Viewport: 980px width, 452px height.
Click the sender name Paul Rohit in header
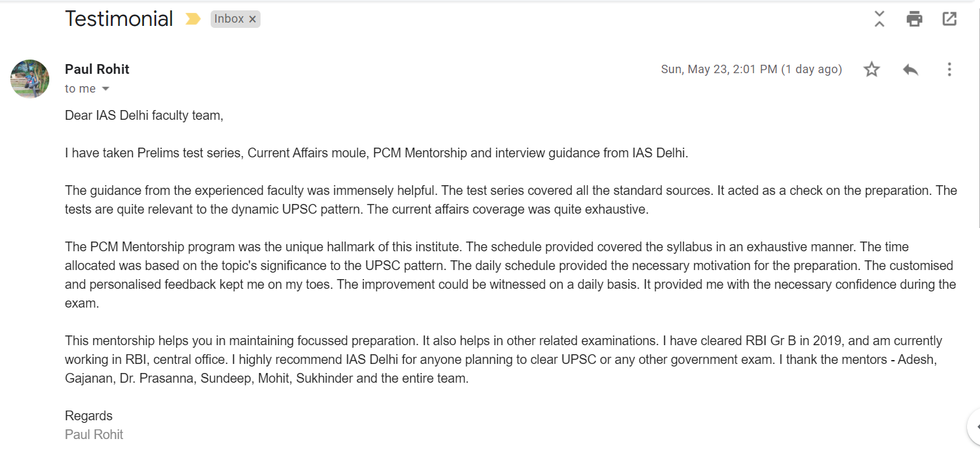click(x=97, y=69)
